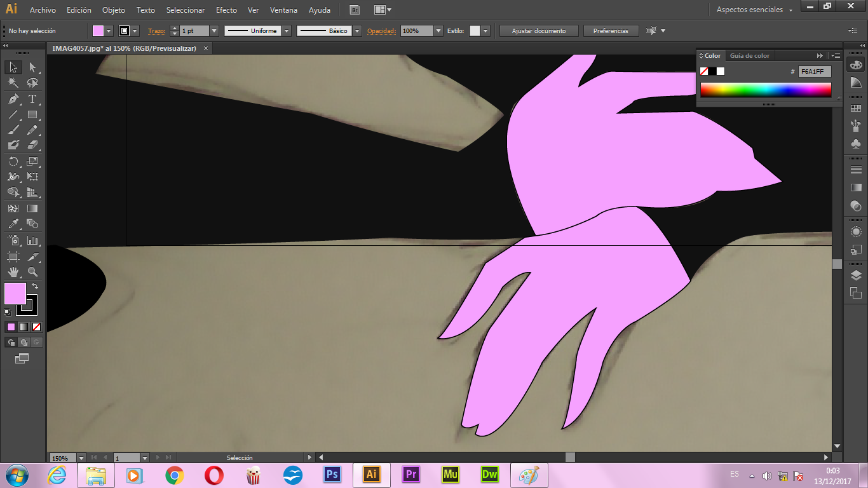Set paint mode to Gradient

[24, 327]
